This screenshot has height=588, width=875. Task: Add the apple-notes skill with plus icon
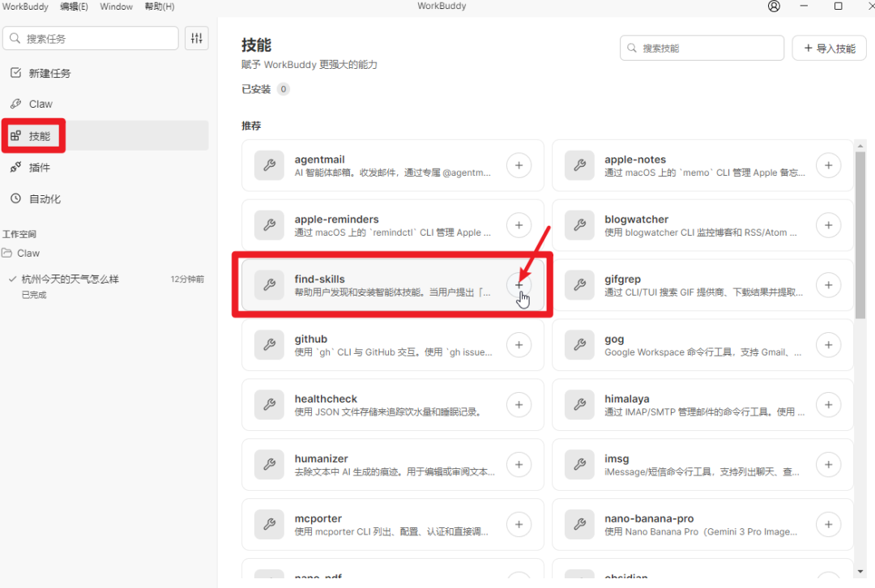pos(828,165)
